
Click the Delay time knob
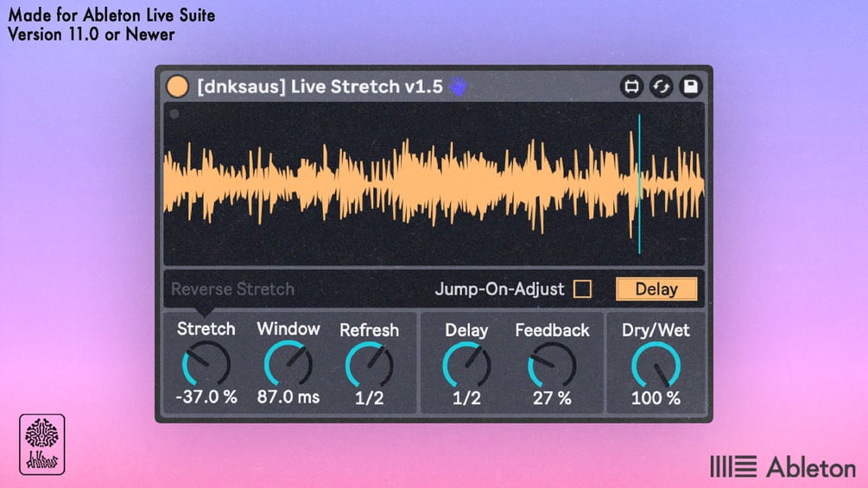[x=466, y=364]
